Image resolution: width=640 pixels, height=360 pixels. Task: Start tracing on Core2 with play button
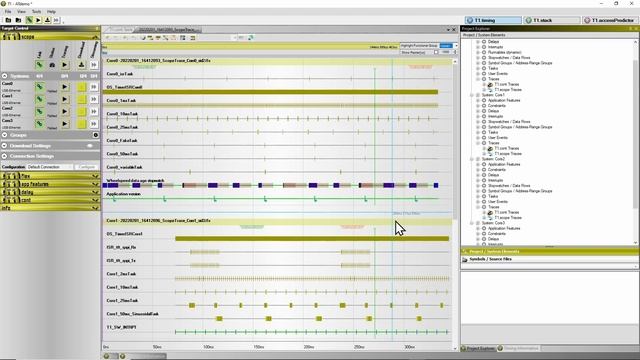pos(64,111)
